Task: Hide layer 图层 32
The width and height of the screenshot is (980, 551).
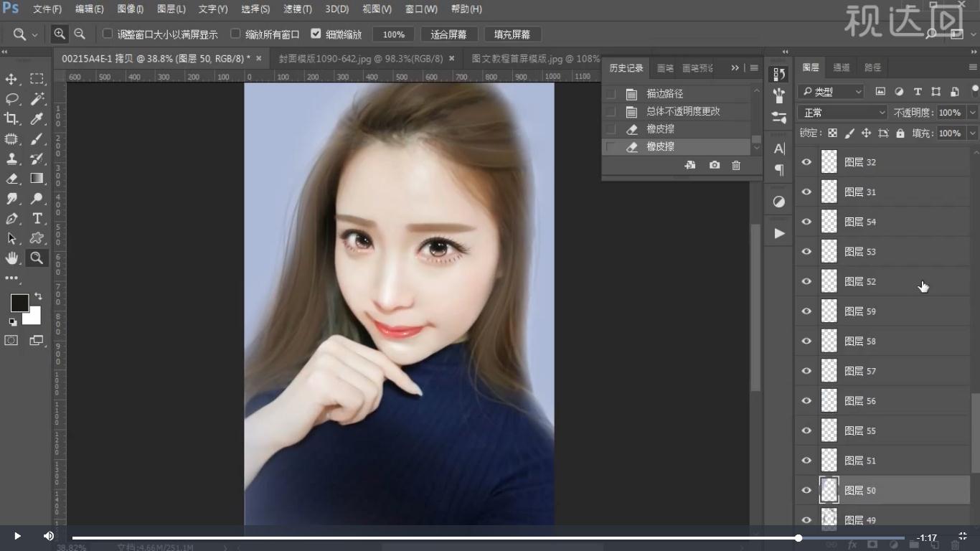Action: coord(806,162)
